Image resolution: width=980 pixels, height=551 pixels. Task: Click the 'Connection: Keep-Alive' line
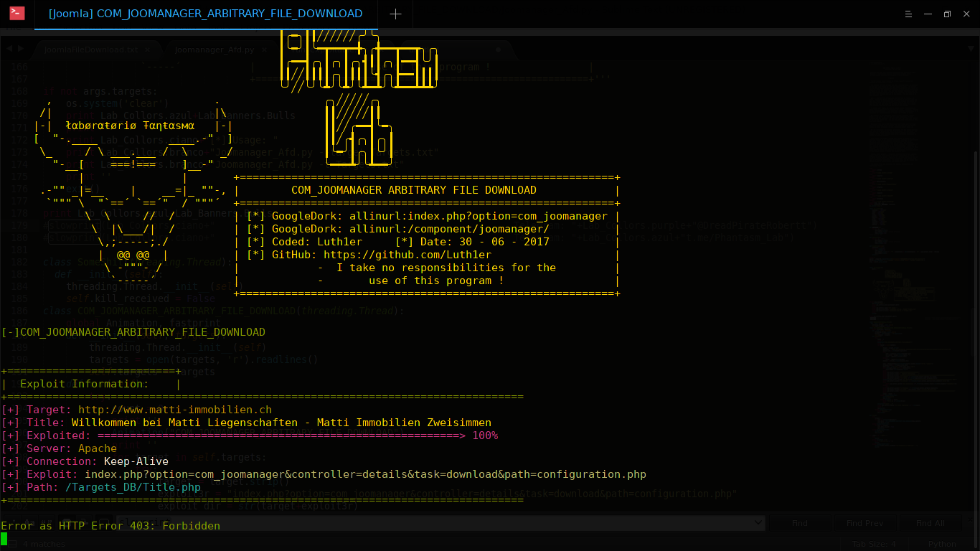click(x=85, y=461)
